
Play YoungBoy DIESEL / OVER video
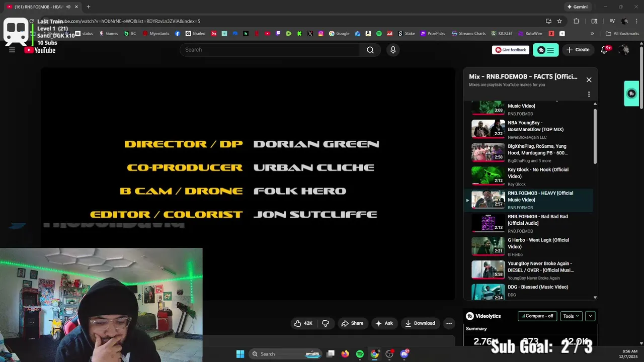pyautogui.click(x=528, y=270)
